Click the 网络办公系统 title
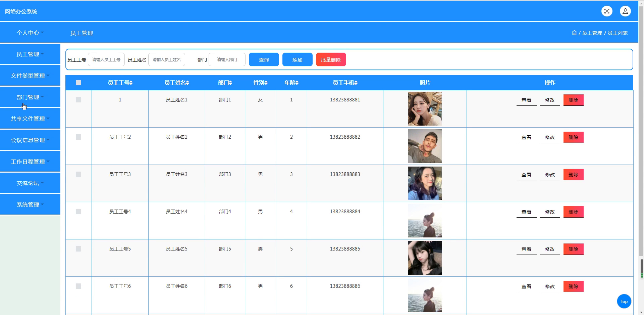 pyautogui.click(x=21, y=11)
